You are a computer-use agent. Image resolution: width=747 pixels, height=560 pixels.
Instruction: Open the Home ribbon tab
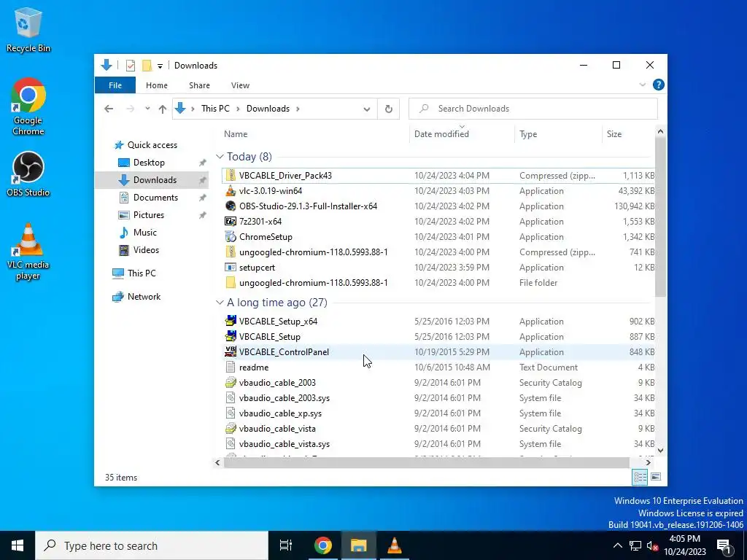(157, 85)
